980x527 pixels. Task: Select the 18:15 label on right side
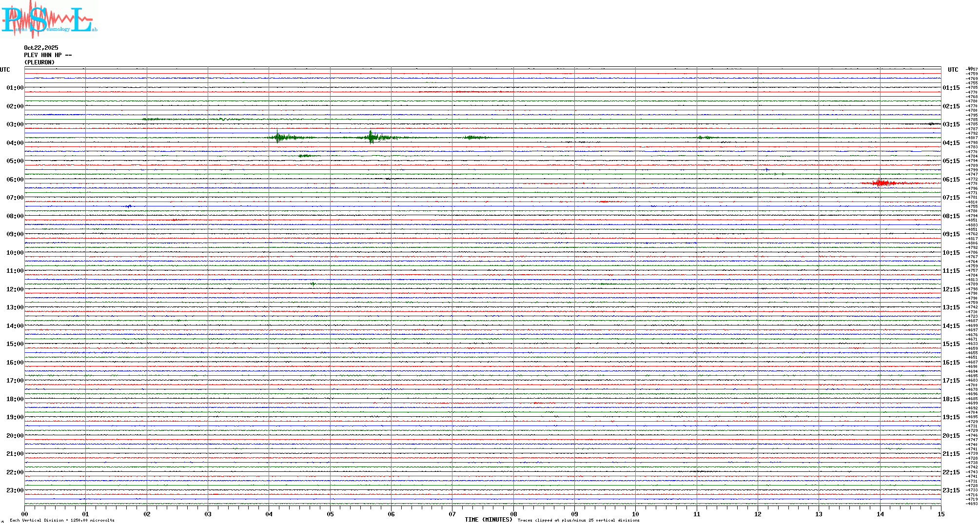[x=951, y=399]
